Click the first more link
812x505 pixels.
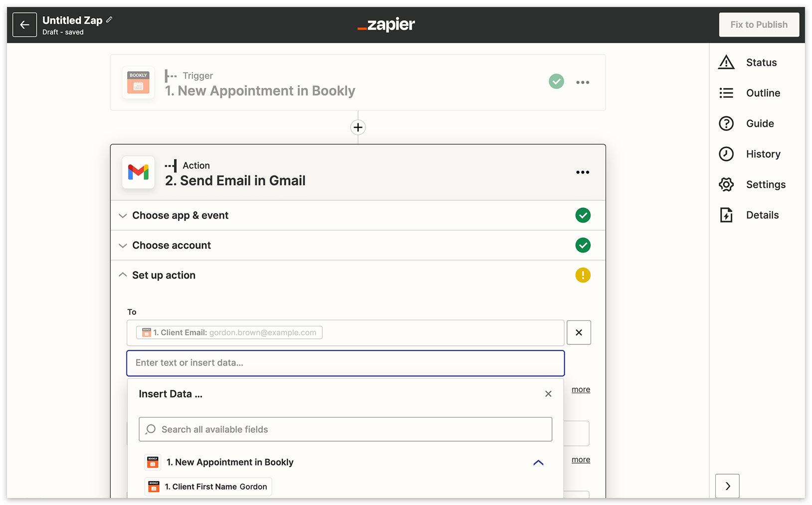tap(581, 389)
